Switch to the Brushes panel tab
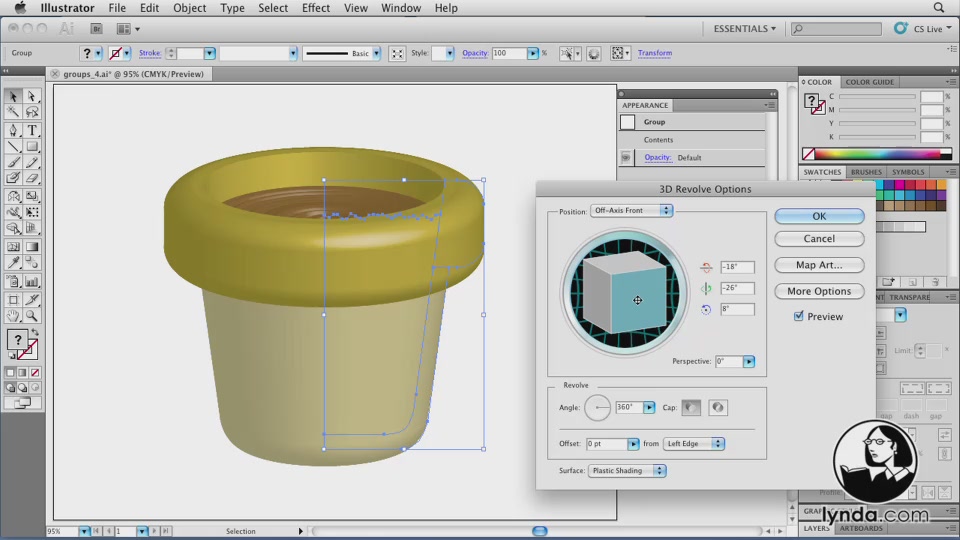 click(x=866, y=172)
